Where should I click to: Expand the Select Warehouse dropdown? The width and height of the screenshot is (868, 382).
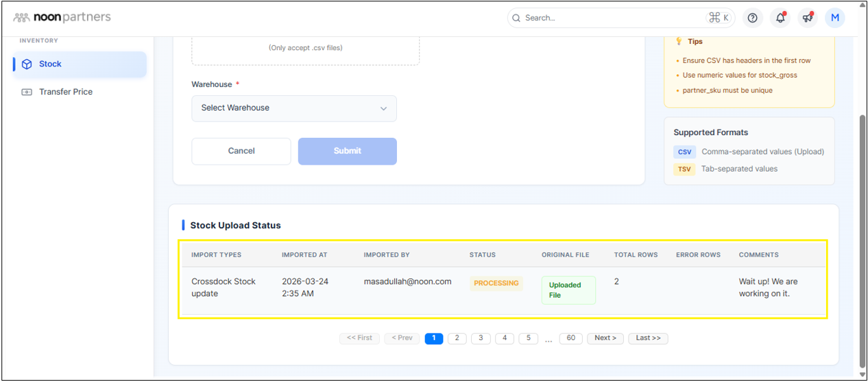coord(293,108)
